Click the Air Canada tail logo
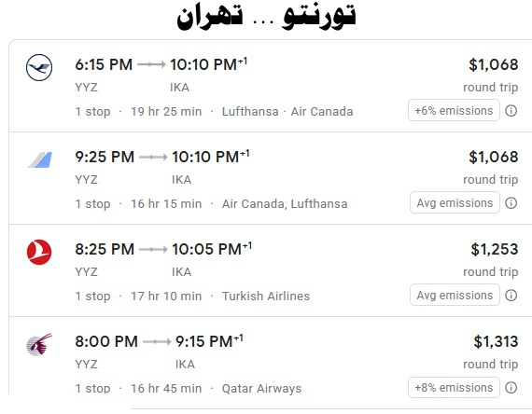Image resolution: width=532 pixels, height=414 pixels. tap(40, 160)
